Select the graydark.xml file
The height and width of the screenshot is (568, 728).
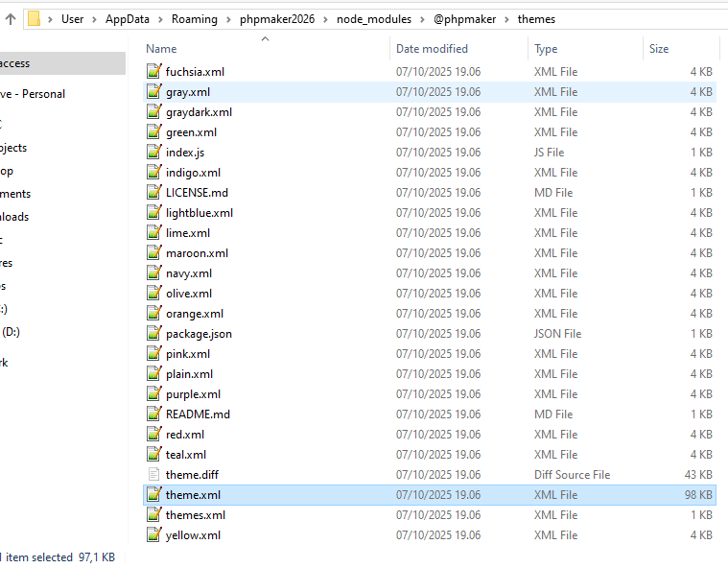click(x=199, y=112)
